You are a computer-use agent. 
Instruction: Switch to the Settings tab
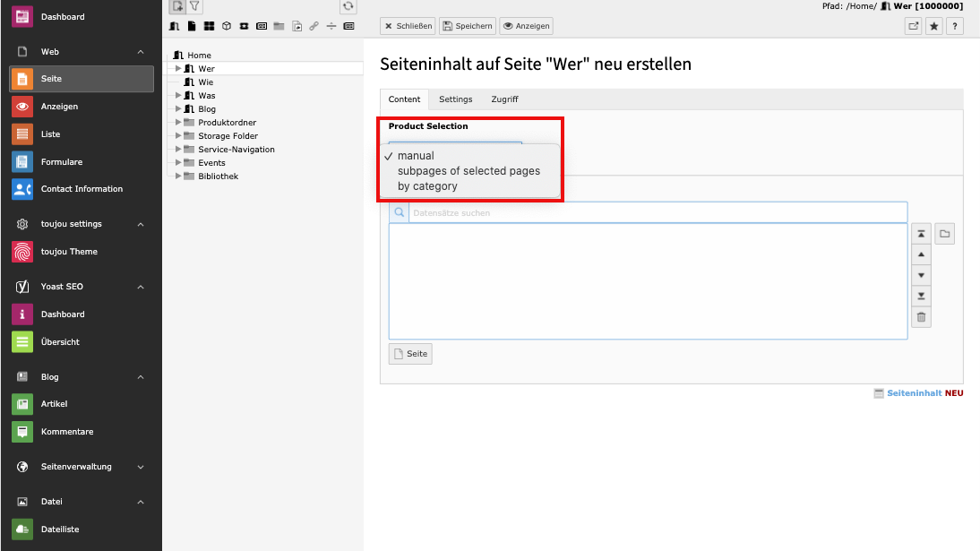pos(455,99)
